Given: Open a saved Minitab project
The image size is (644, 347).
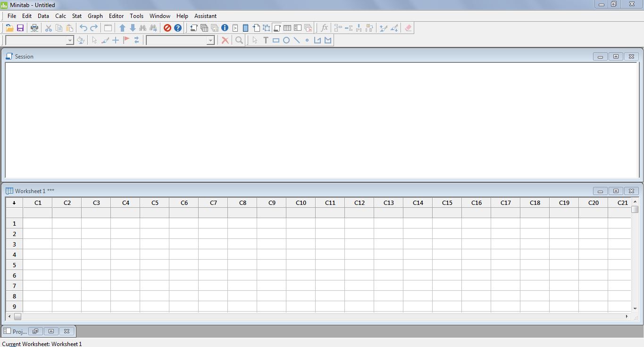Looking at the screenshot, I should tap(9, 27).
